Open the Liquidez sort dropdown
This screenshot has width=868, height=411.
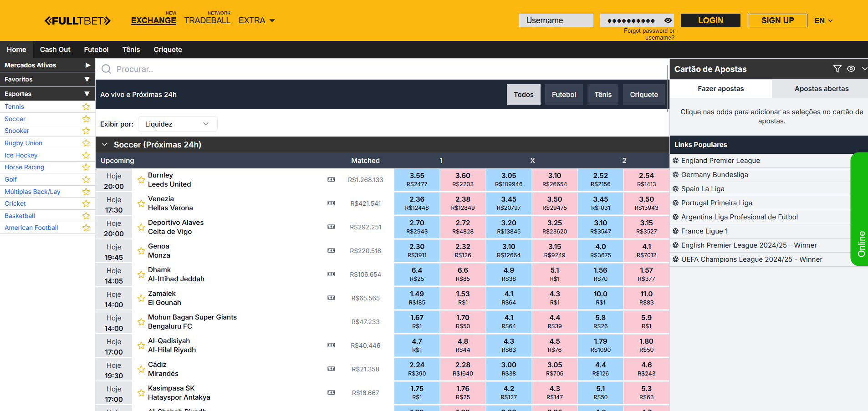pyautogui.click(x=178, y=124)
